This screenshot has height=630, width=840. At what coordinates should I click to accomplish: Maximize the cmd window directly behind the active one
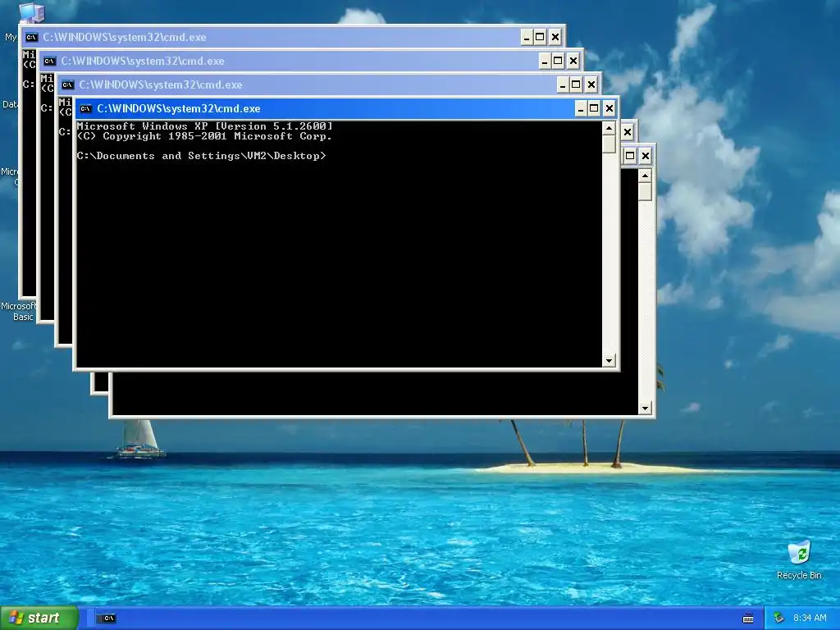coord(576,85)
